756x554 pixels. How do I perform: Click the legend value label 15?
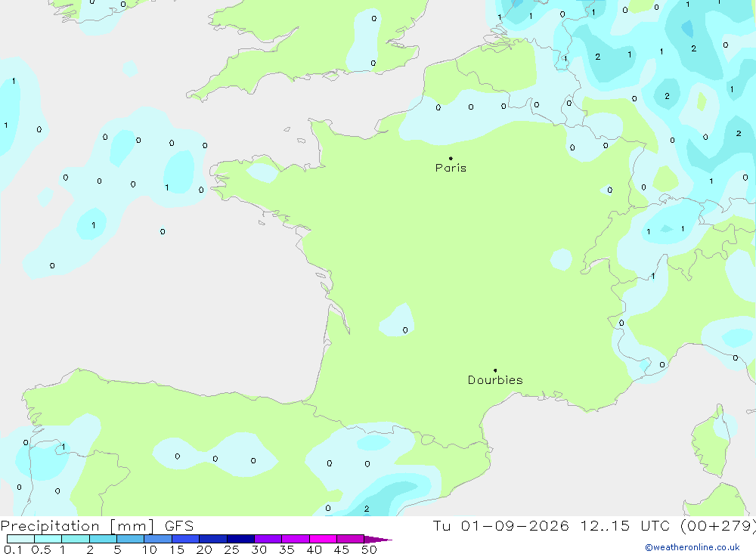[x=177, y=549]
